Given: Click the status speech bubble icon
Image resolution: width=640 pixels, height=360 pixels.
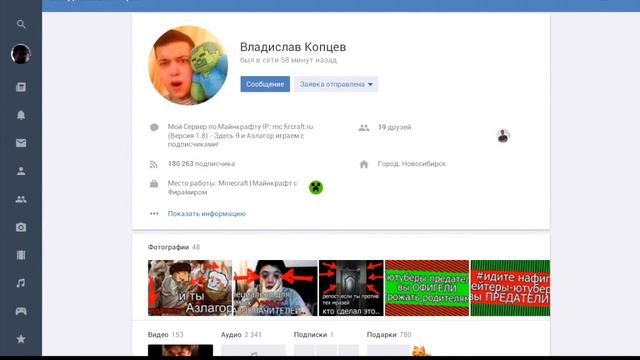Looking at the screenshot, I should point(154,127).
